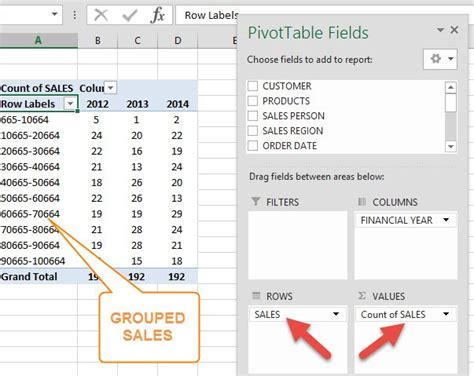Screen dimensions: 474x376
Task: Click the Count of SALES cell
Action: point(38,88)
